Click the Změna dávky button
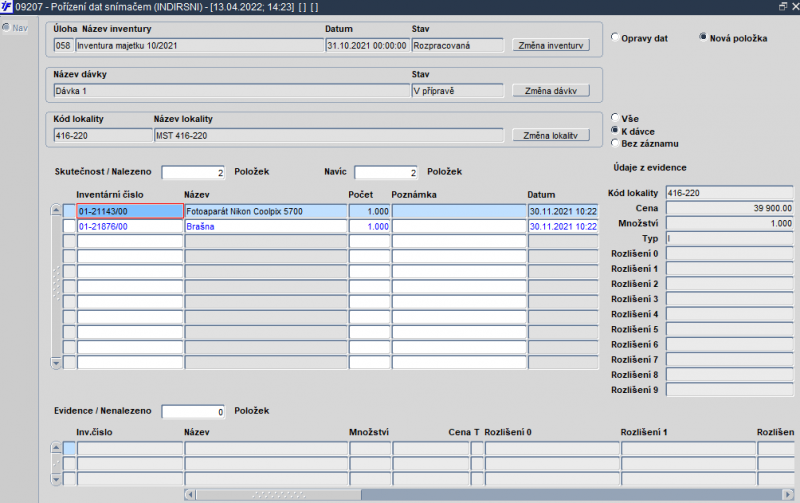 551,91
